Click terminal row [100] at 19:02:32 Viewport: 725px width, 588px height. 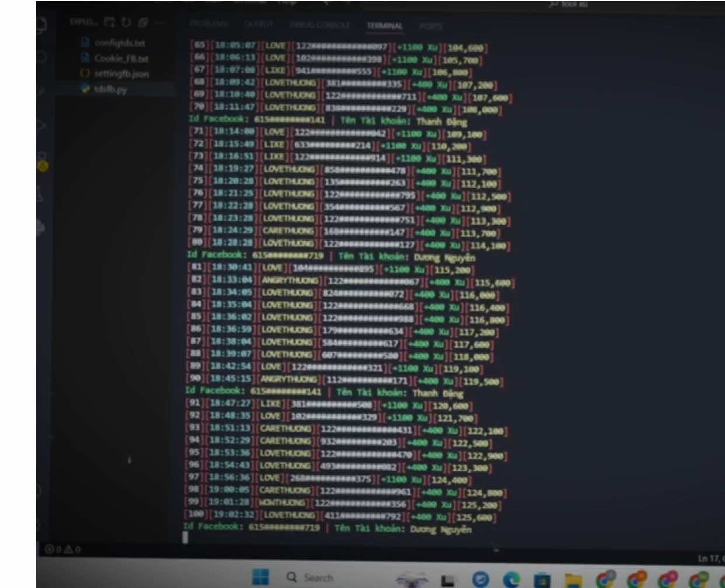click(x=340, y=517)
